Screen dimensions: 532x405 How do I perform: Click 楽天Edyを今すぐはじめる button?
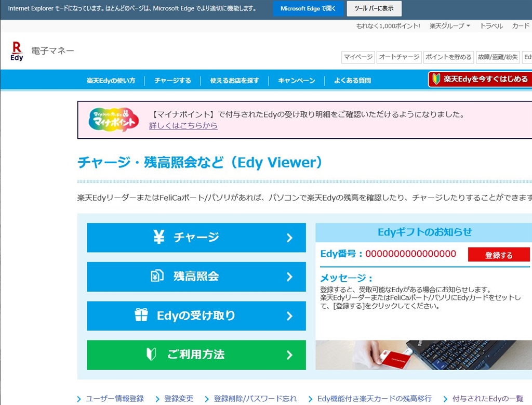[480, 79]
